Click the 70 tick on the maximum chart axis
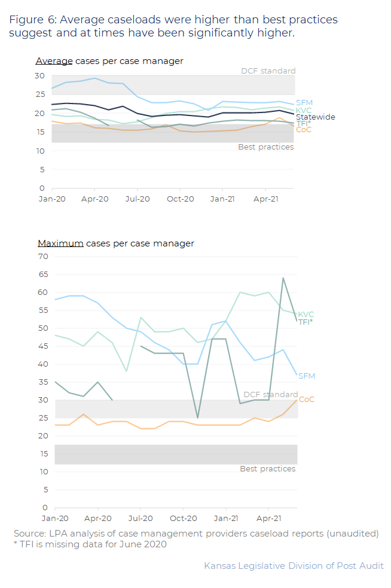The height and width of the screenshot is (588, 391). (x=42, y=257)
